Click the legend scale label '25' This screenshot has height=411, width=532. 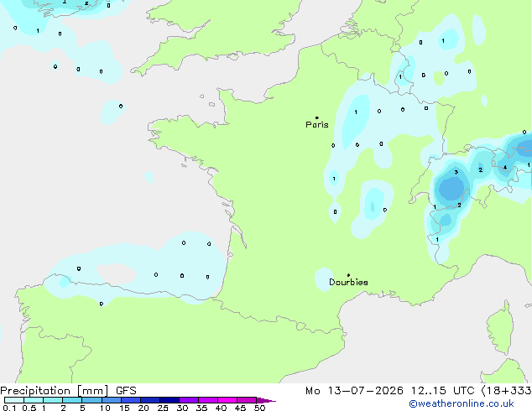click(x=163, y=408)
